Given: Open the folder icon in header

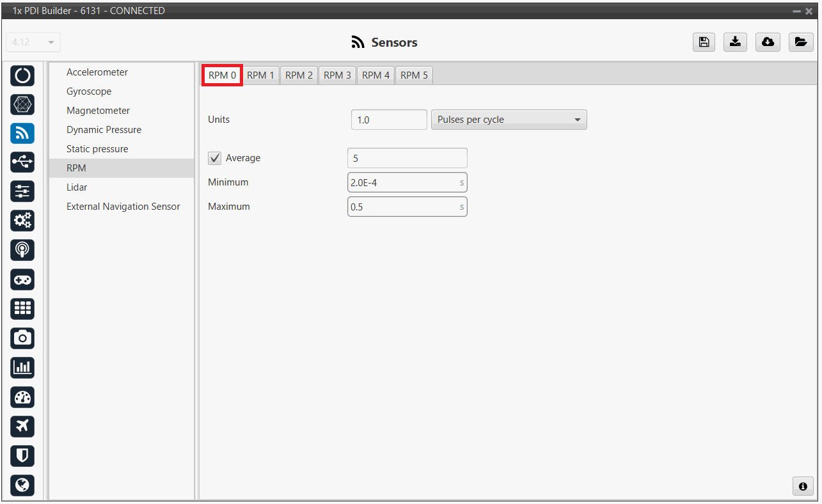Looking at the screenshot, I should (x=800, y=42).
